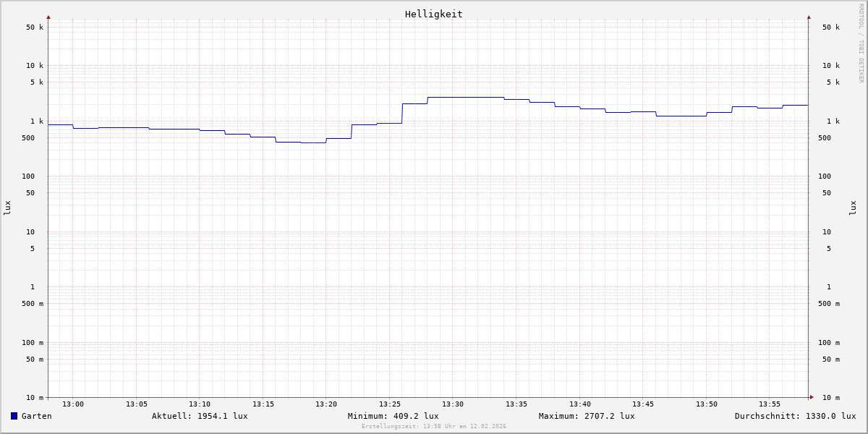Viewport: 868px width, 434px height.
Task: Click the 13:15 time axis label
Action: pyautogui.click(x=263, y=404)
